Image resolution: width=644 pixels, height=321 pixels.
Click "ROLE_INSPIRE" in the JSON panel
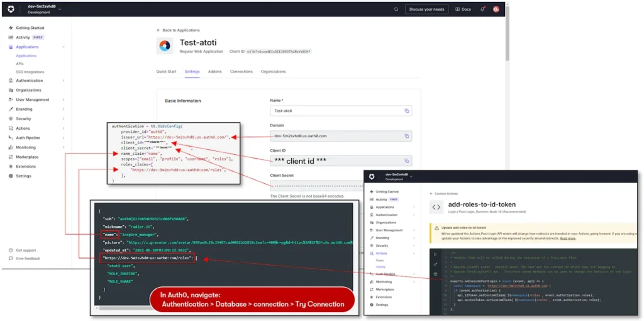[123, 273]
